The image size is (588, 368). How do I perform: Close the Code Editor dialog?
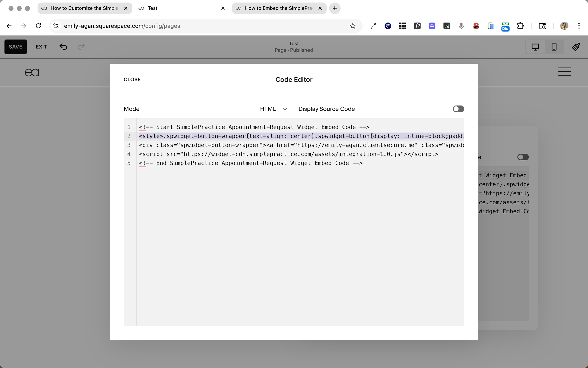(132, 80)
